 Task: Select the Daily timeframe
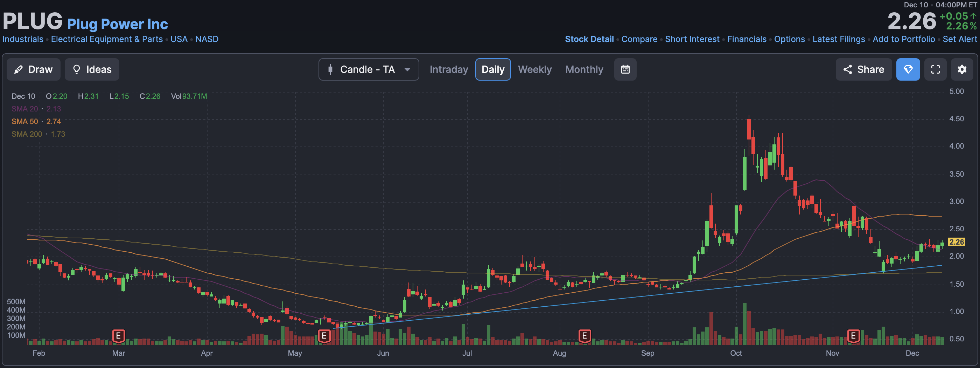[493, 69]
